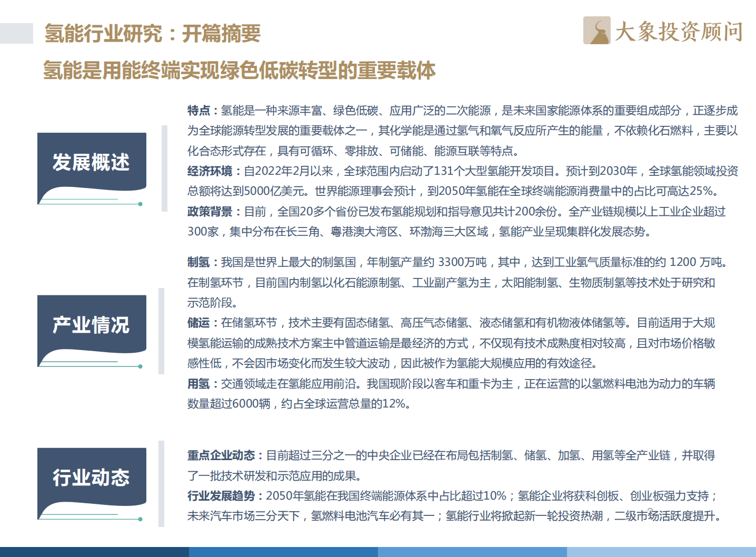Click the gray rectangle marker top-left corner
Viewport: 756px width, 557px height.
[16, 33]
